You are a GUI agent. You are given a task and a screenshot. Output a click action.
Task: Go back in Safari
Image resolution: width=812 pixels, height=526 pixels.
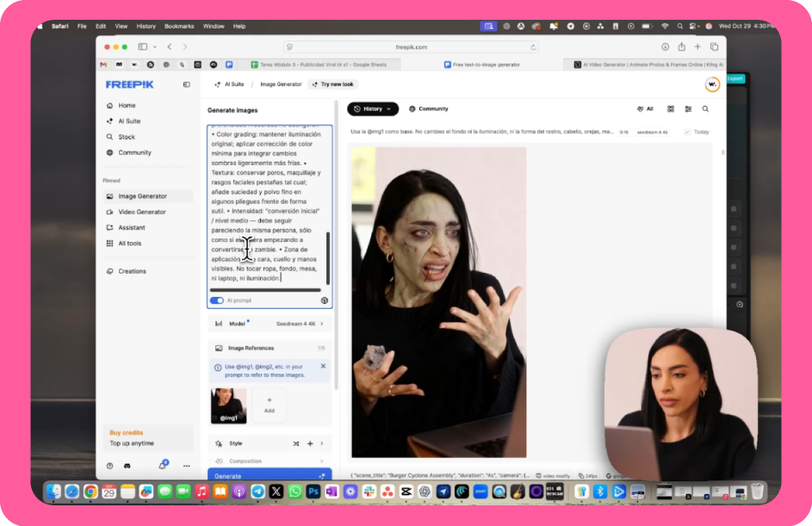click(x=170, y=46)
